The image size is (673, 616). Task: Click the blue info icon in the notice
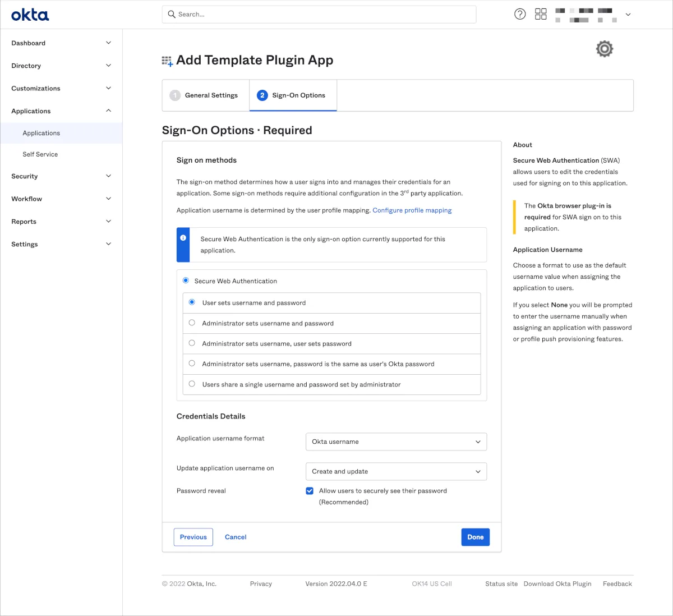183,238
